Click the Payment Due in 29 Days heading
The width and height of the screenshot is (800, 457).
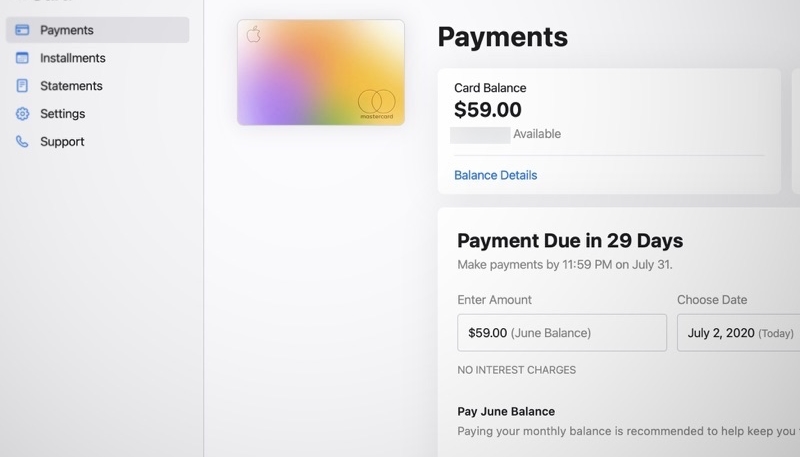(x=570, y=240)
